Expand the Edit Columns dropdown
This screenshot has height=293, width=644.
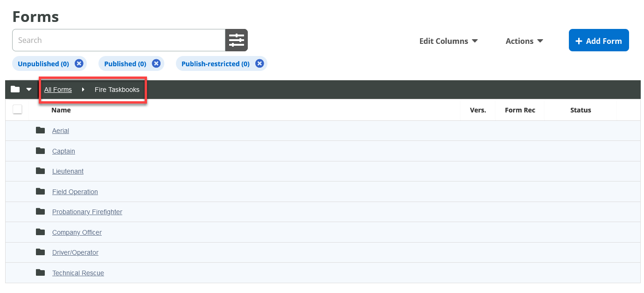[x=448, y=41]
